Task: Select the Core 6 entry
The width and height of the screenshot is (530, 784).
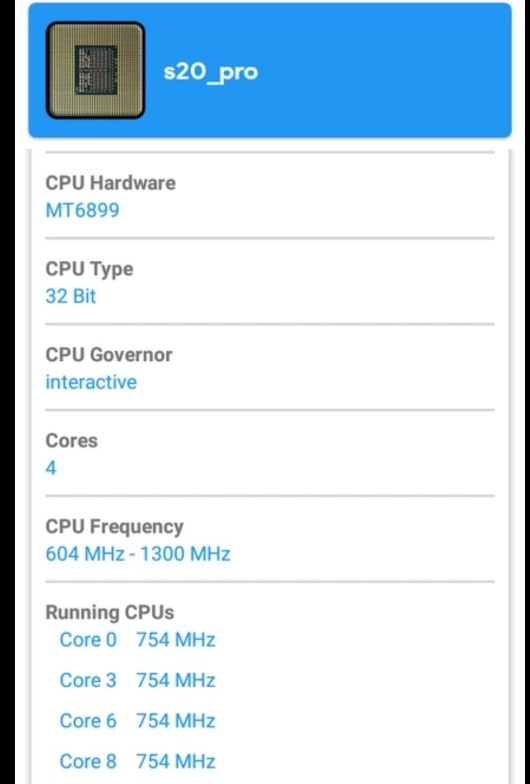Action: pos(88,722)
